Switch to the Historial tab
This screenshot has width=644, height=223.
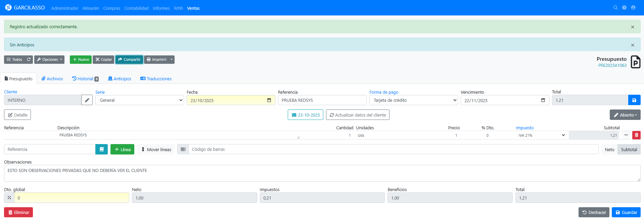(x=85, y=79)
